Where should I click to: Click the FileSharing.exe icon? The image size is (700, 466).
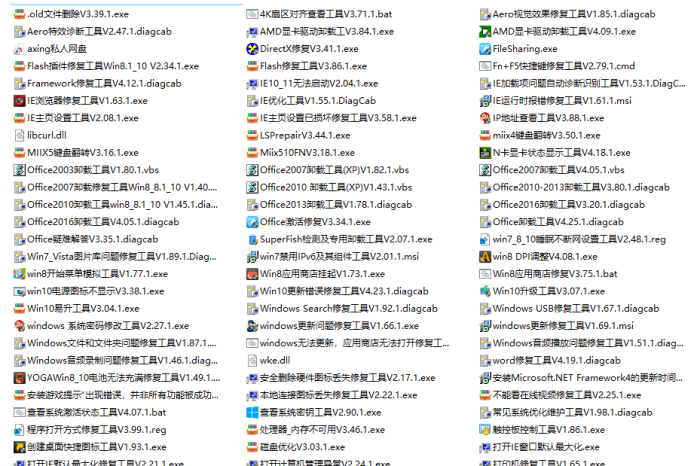(485, 48)
